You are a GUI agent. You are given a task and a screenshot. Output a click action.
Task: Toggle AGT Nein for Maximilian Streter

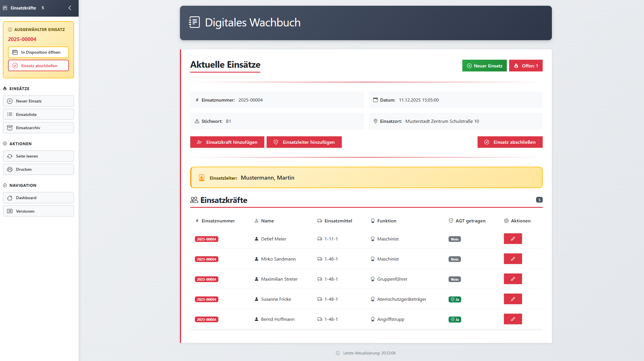tap(455, 279)
